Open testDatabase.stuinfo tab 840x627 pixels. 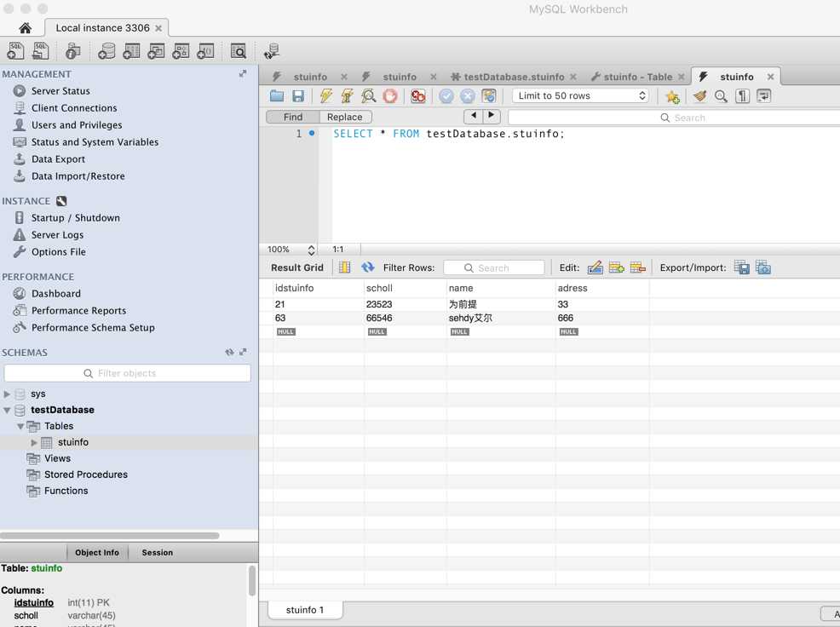[513, 77]
